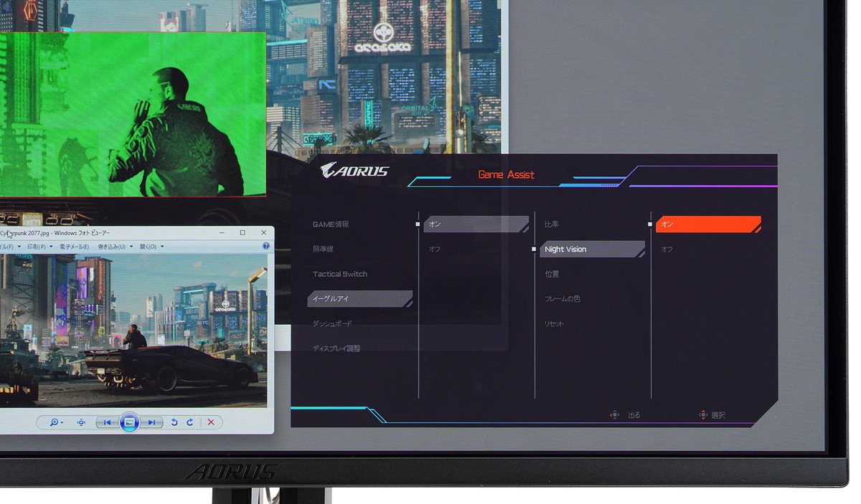Select 照準線 crosshair menu item
Viewport: 861px width, 504px height.
coord(323,249)
